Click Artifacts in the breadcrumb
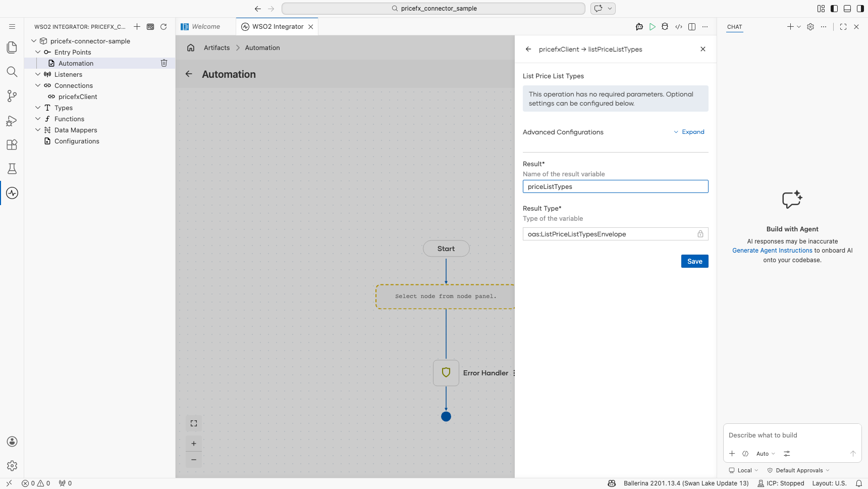868x489 pixels. 217,48
